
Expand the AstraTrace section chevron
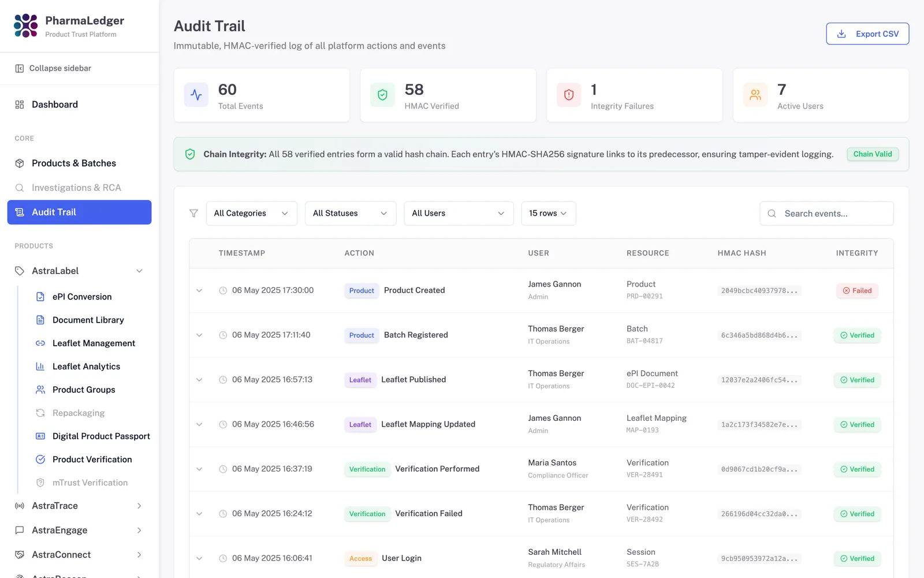tap(139, 506)
